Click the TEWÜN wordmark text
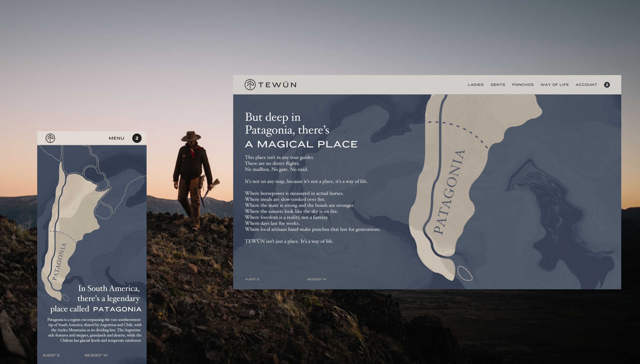Viewport: 640px width, 364px height. point(277,85)
